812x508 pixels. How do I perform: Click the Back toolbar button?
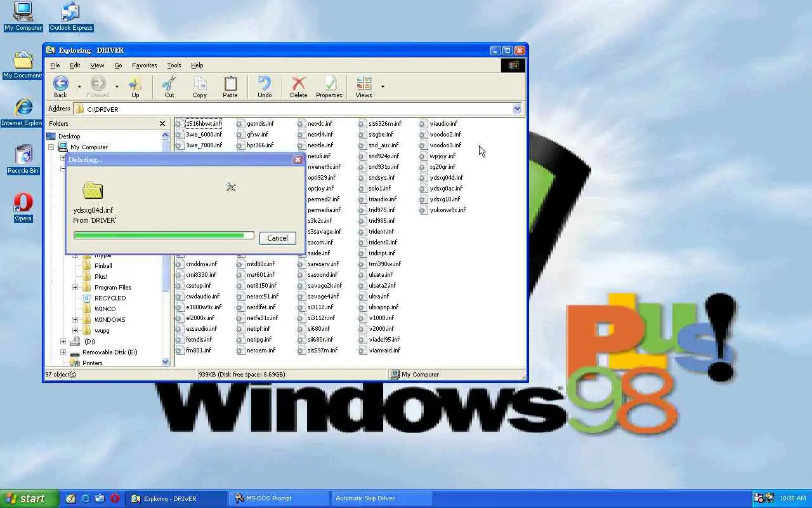pyautogui.click(x=60, y=87)
